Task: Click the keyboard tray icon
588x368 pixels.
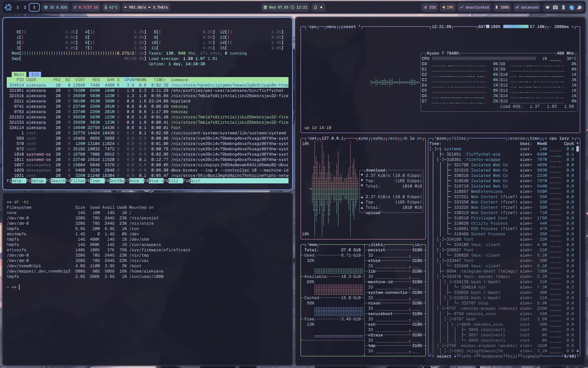Action: point(555,7)
